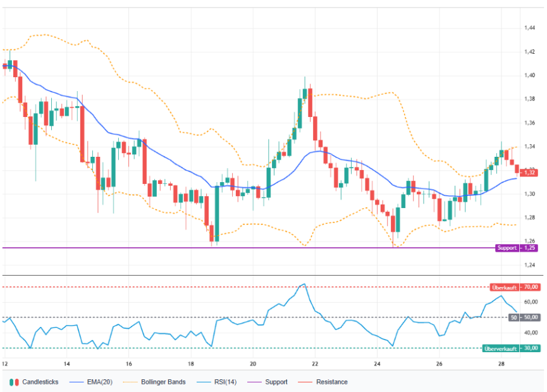Click the 1,34 price axis label
The image size is (547, 392).
coord(529,147)
